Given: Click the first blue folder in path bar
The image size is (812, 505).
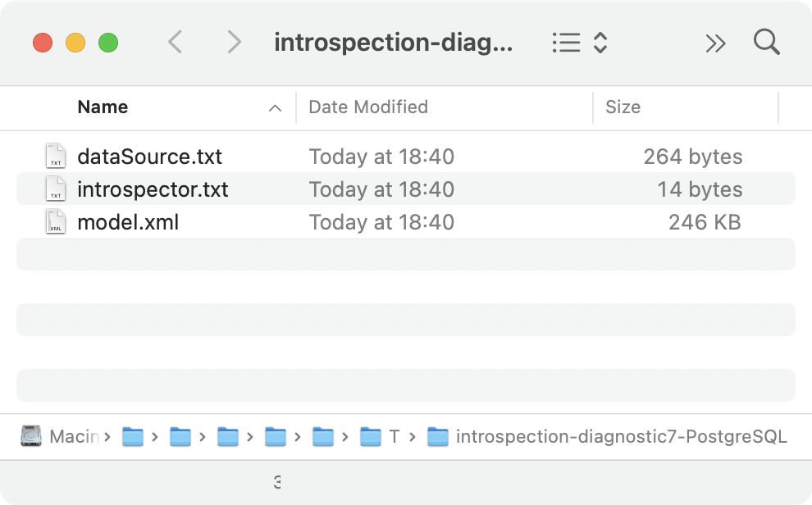Looking at the screenshot, I should tap(133, 436).
